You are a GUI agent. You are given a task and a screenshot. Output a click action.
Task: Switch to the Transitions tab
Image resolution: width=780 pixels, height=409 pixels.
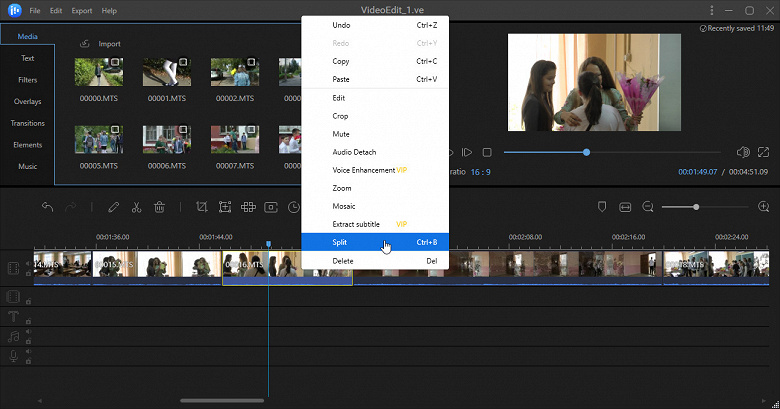pyautogui.click(x=28, y=123)
